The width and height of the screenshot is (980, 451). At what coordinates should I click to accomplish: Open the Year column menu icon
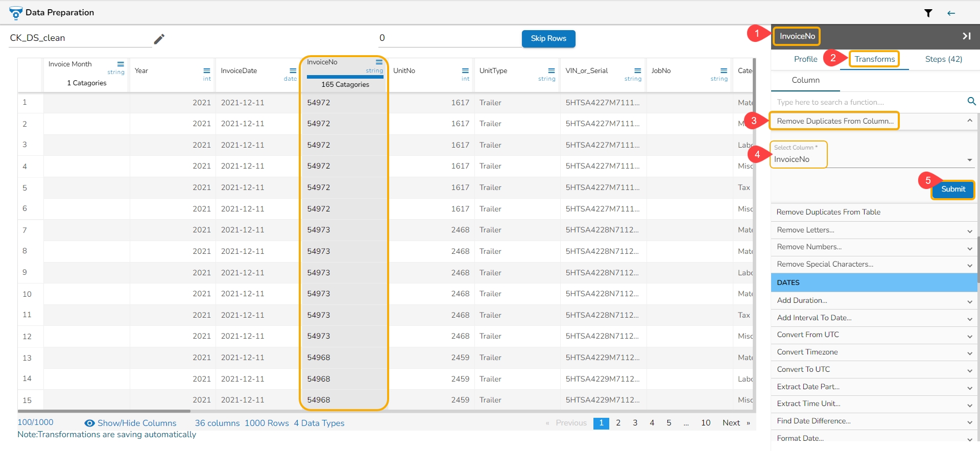(207, 71)
